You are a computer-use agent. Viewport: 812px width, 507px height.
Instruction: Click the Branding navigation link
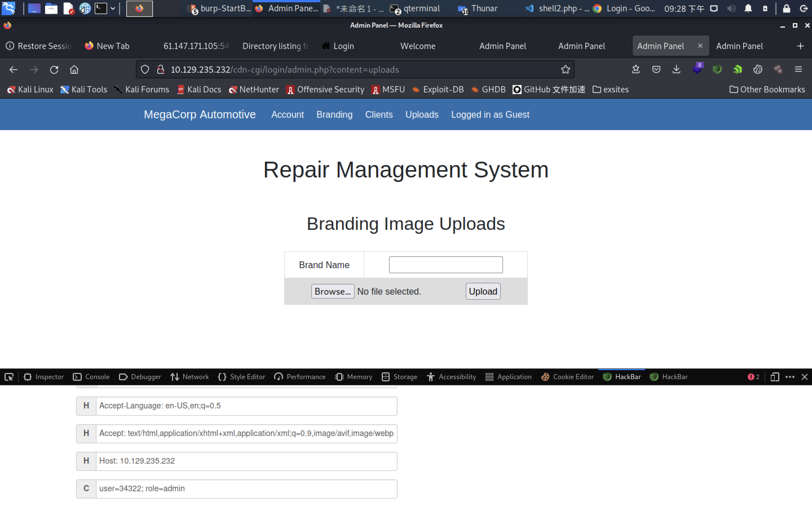coord(334,114)
